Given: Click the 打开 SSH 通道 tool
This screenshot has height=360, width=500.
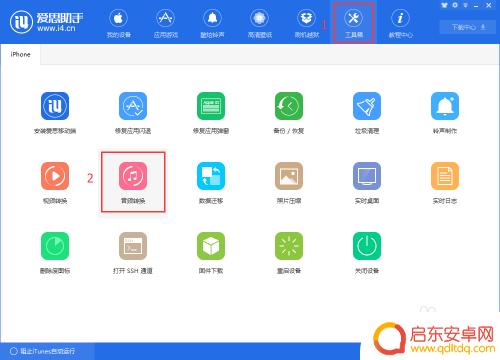Looking at the screenshot, I should (x=133, y=253).
